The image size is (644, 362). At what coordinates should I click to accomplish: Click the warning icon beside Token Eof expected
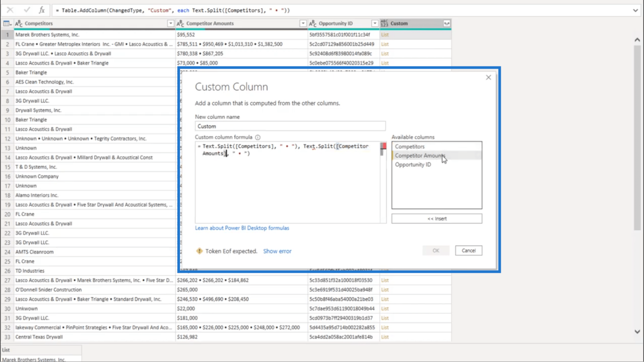click(199, 251)
